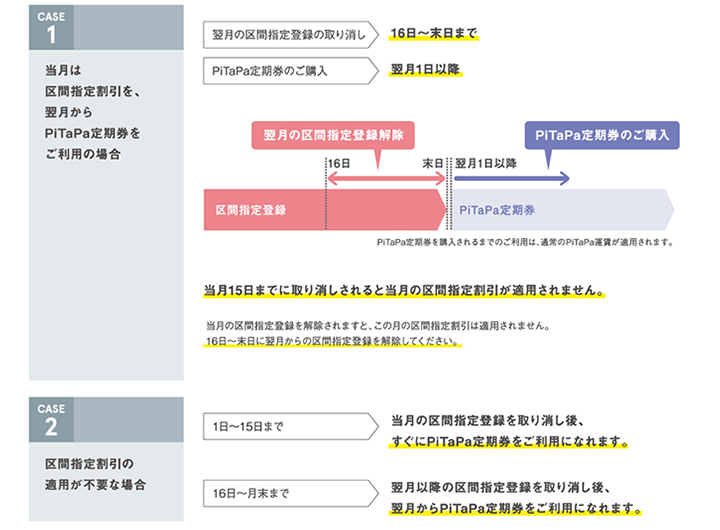Click the '16日' timeline marker label

pos(339,164)
